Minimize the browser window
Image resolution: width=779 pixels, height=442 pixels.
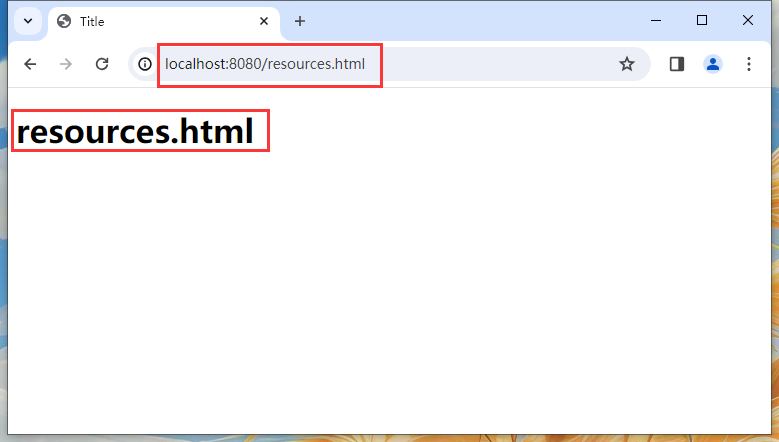click(656, 20)
